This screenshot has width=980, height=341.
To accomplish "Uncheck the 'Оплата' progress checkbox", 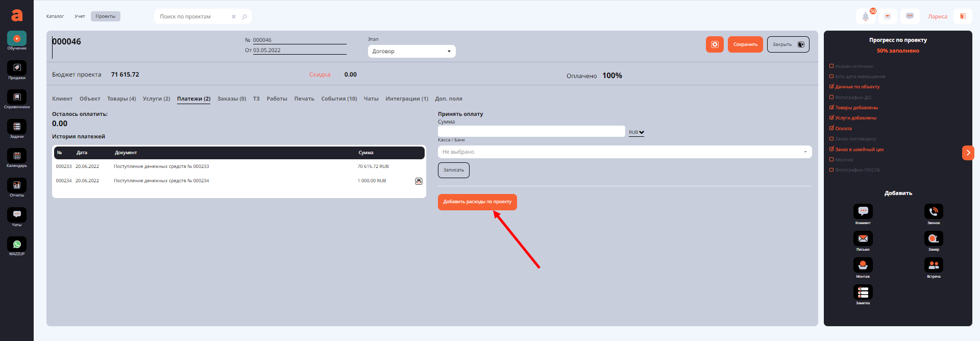I will [x=831, y=128].
